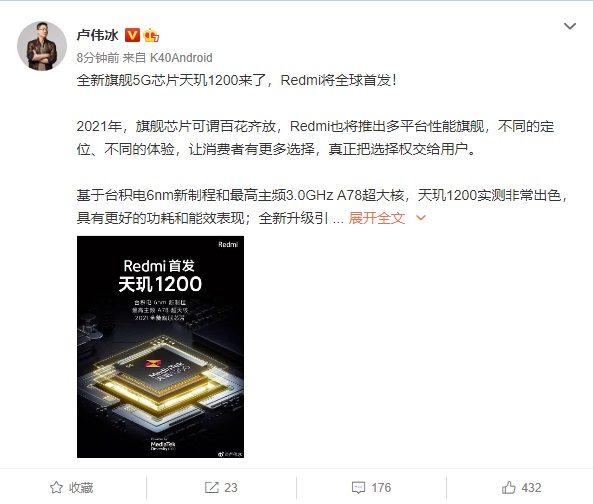Expand full text via 展开全文
The image size is (593, 504).
[377, 218]
